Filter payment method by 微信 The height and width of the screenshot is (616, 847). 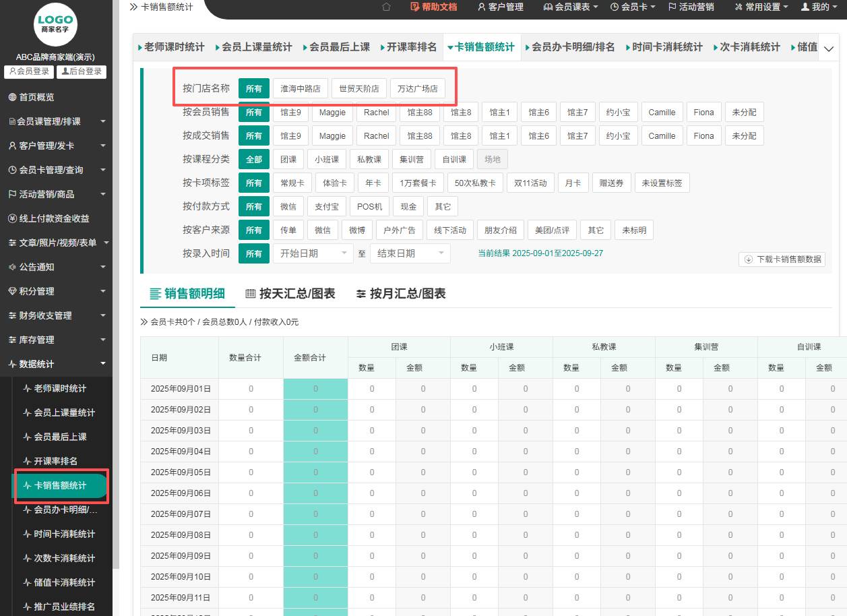288,206
